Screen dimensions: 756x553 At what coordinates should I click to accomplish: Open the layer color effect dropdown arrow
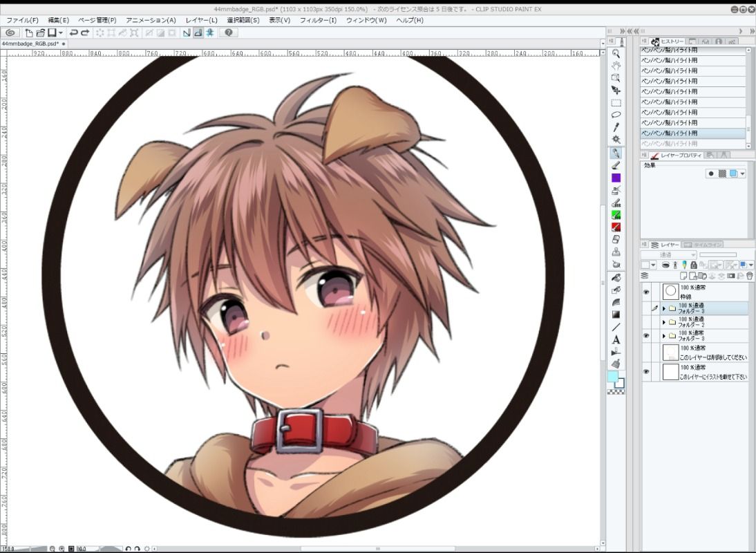click(742, 174)
